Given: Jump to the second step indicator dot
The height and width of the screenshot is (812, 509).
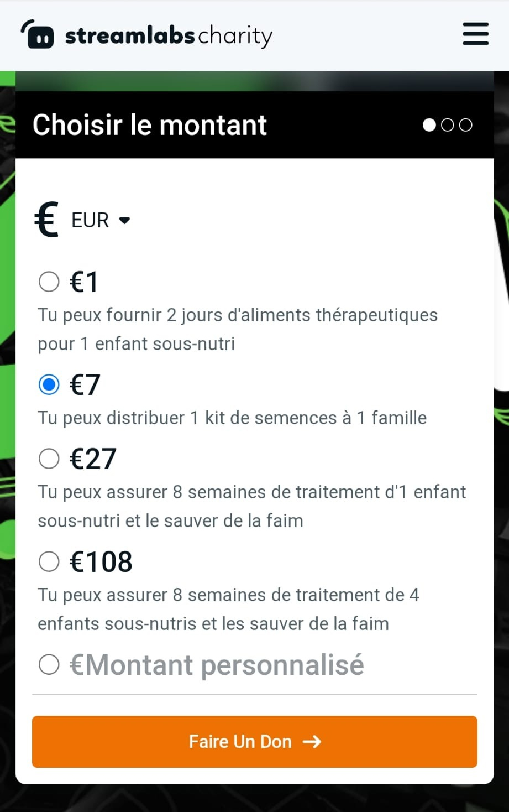Looking at the screenshot, I should (x=448, y=125).
